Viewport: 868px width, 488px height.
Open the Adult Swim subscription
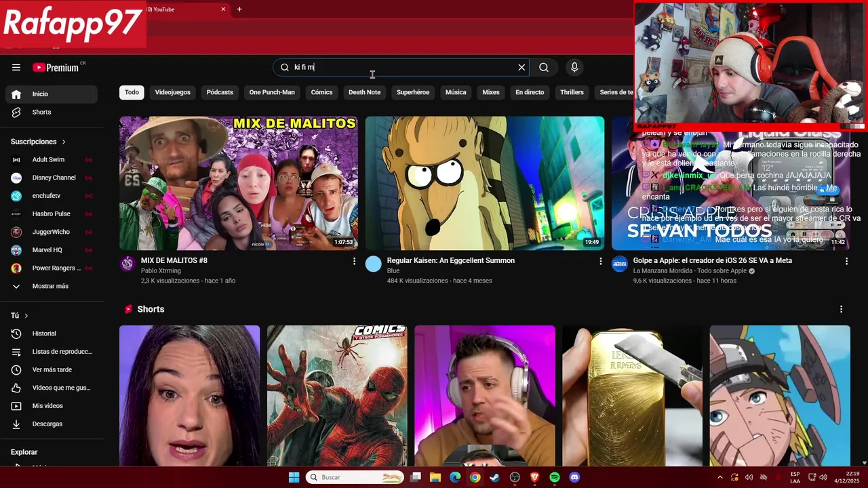pyautogui.click(x=52, y=159)
